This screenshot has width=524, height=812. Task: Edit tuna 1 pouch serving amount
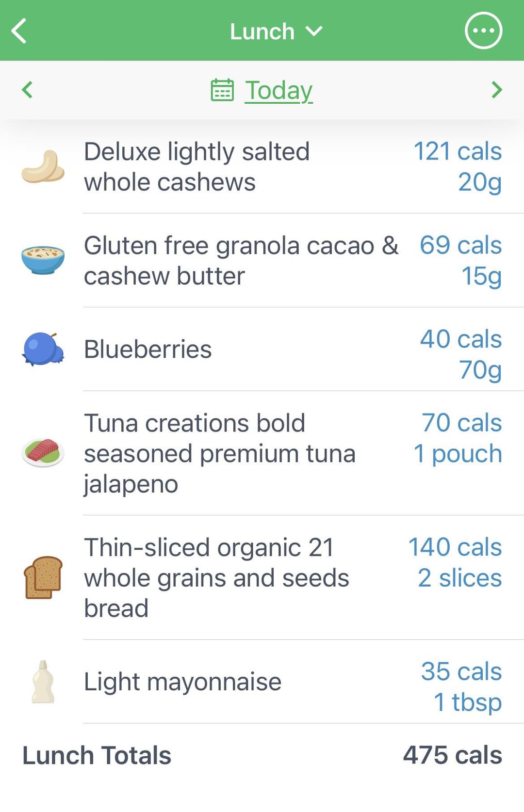click(x=458, y=454)
